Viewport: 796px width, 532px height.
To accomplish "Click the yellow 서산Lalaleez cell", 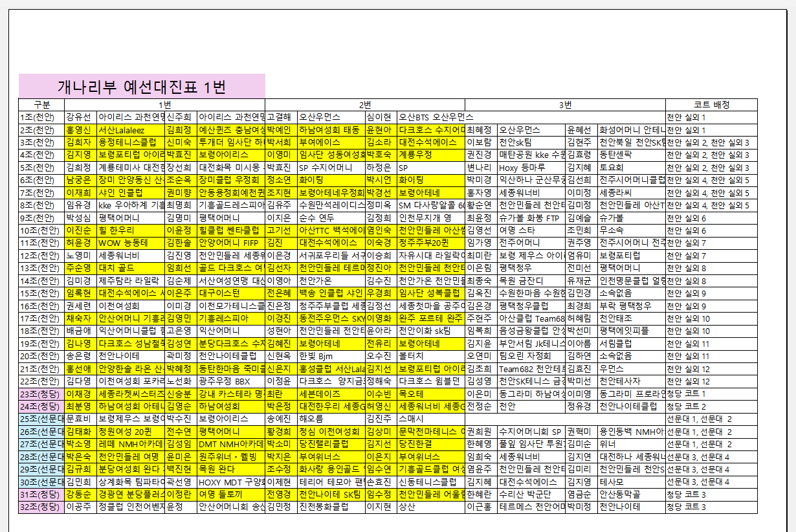I will coord(130,130).
